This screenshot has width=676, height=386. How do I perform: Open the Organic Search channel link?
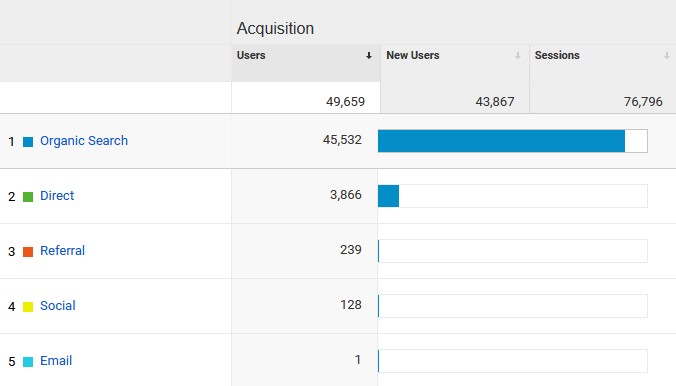click(84, 141)
